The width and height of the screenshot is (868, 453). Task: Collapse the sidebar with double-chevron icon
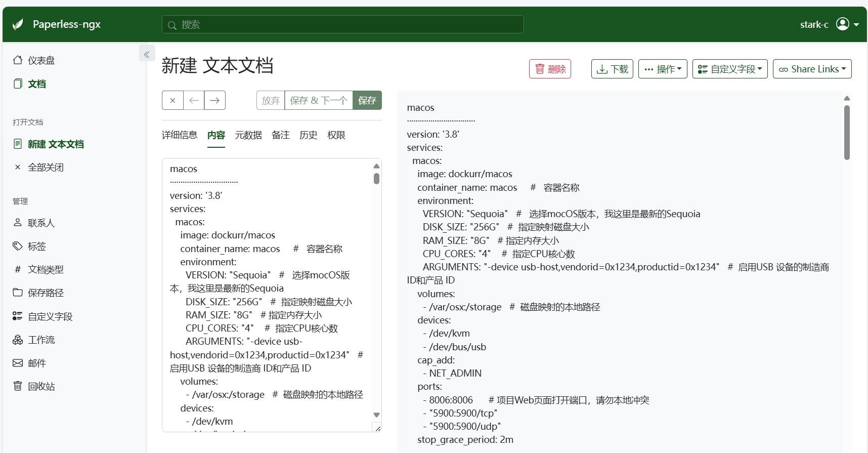coord(147,54)
